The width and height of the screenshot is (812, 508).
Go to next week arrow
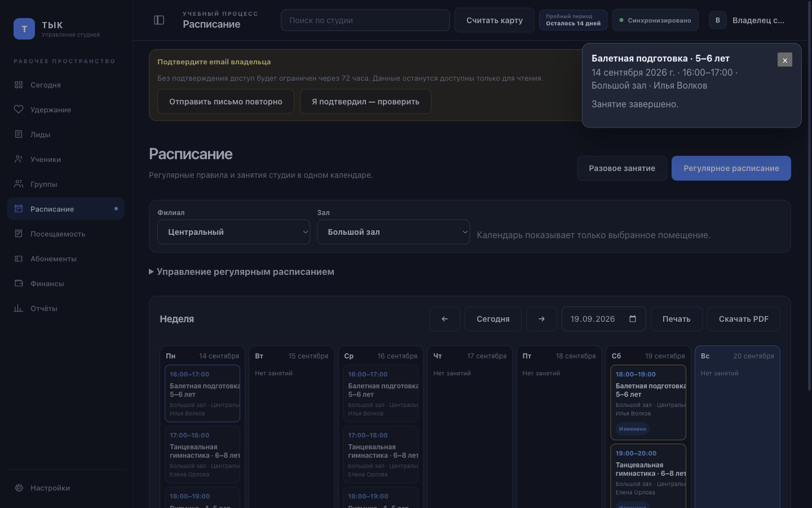tap(541, 319)
